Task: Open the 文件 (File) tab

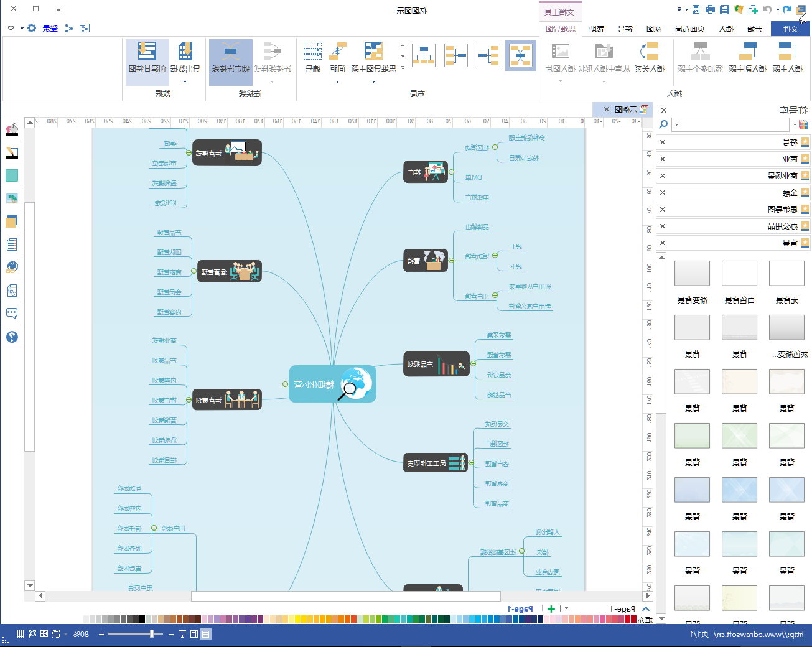Action: pyautogui.click(x=790, y=29)
